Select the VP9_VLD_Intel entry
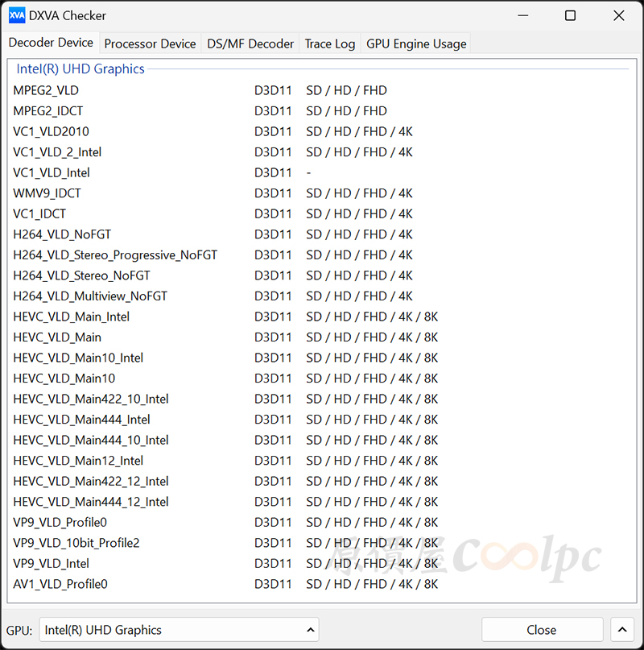 [321, 563]
